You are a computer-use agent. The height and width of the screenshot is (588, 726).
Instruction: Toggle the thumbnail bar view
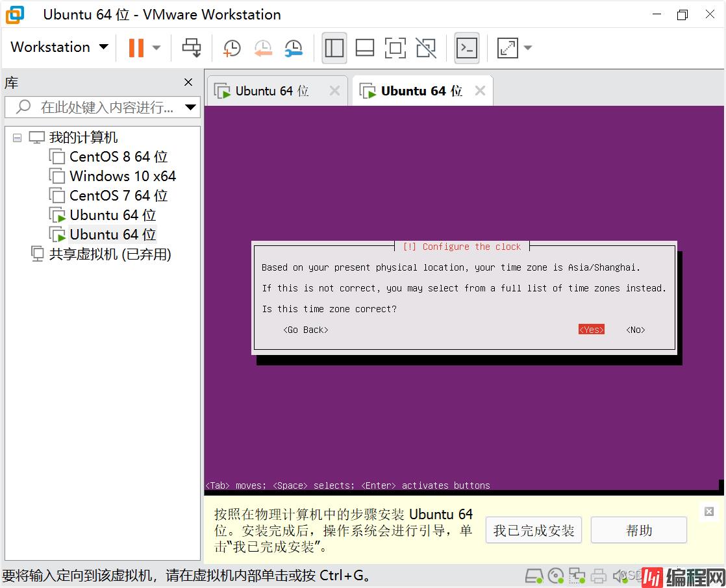(x=365, y=47)
